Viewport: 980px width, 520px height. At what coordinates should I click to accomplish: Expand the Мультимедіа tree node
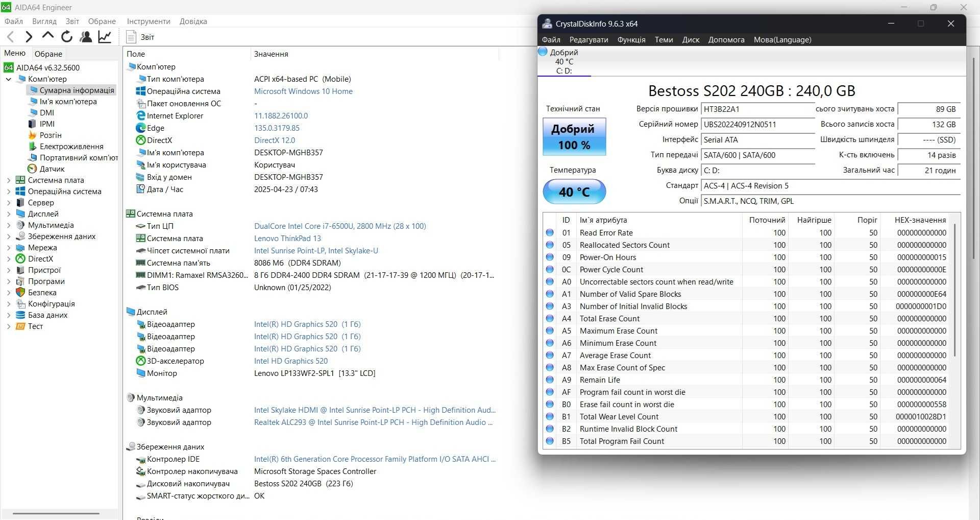point(8,225)
